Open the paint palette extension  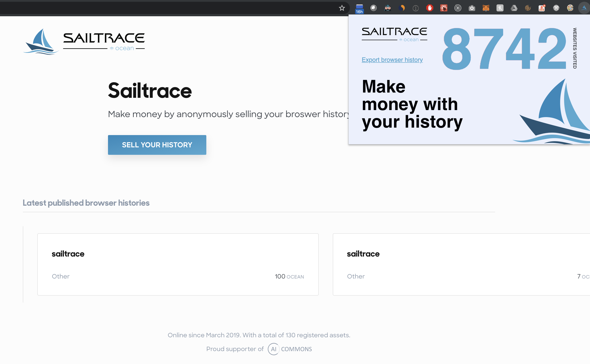pos(570,8)
